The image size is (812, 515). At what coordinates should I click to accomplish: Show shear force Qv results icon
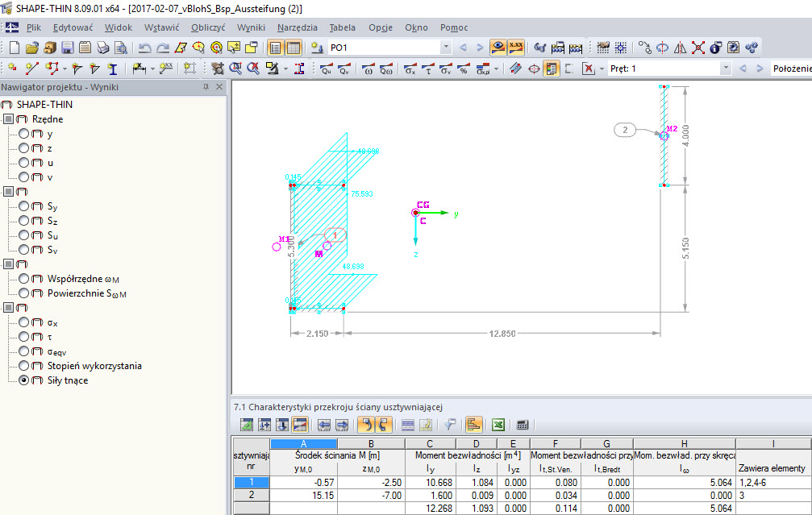[344, 69]
